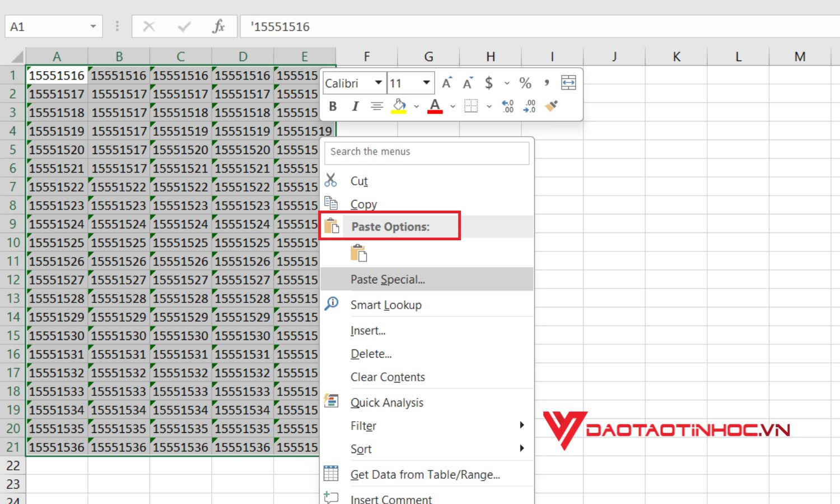Click the Bold button in mini toolbar
This screenshot has height=504, width=840.
click(333, 106)
